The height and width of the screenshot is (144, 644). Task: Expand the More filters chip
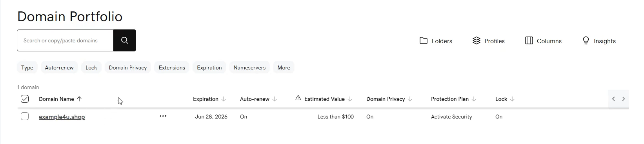[x=284, y=67]
